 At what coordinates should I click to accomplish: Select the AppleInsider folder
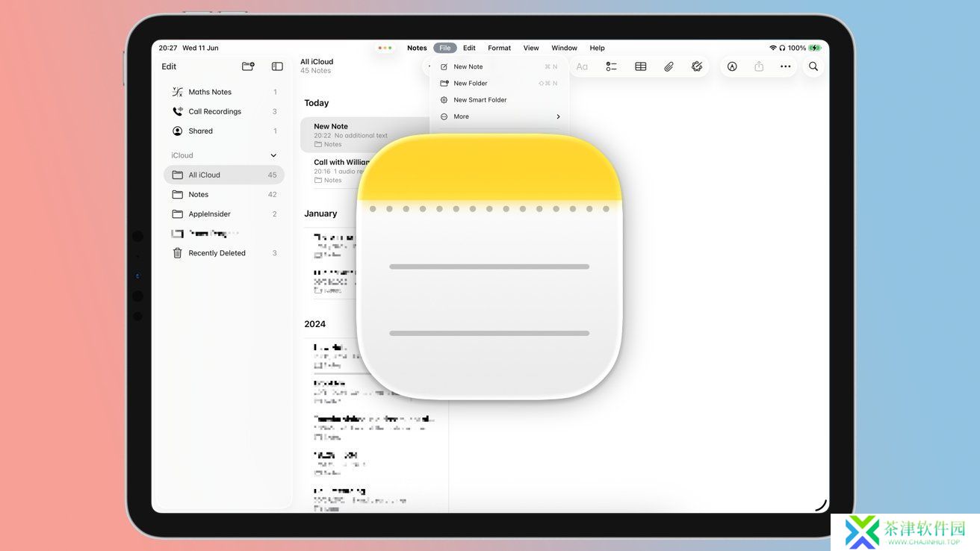(224, 214)
